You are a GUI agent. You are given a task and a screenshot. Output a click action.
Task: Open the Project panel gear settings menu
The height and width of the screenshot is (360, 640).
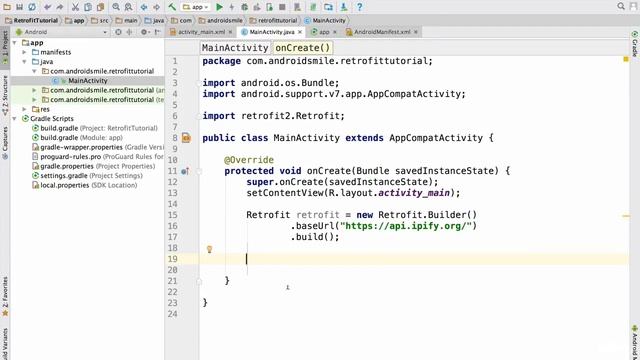pyautogui.click(x=144, y=32)
